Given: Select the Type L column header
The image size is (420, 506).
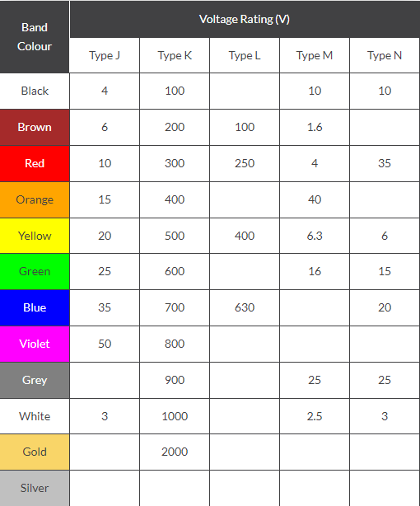Looking at the screenshot, I should coord(245,55).
